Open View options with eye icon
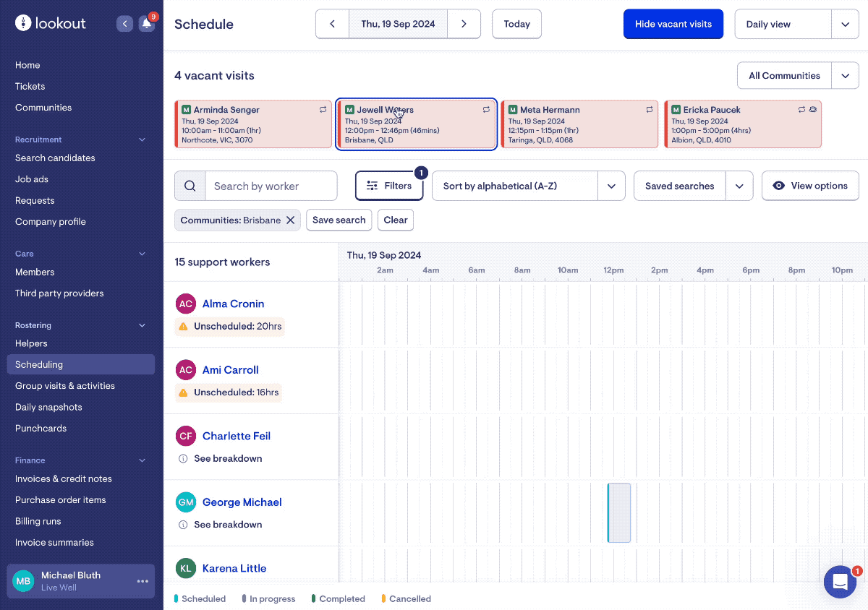Image resolution: width=868 pixels, height=610 pixels. point(810,186)
